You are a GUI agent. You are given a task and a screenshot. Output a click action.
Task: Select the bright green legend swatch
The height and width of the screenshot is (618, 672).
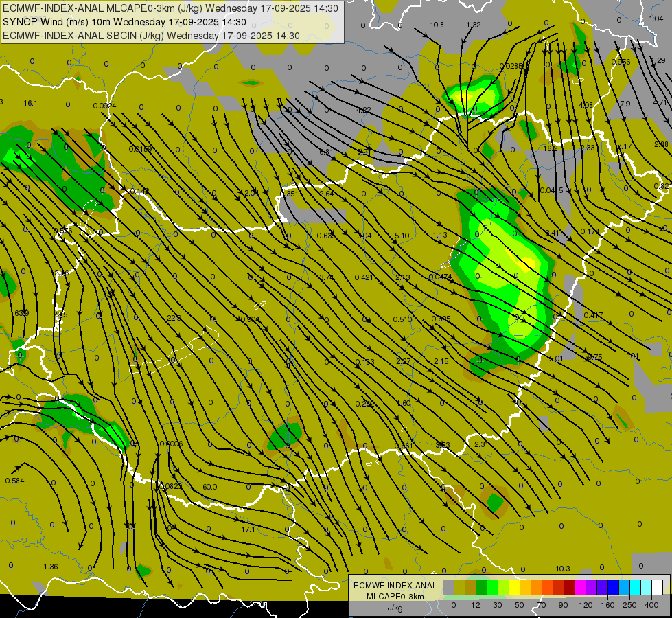click(493, 587)
